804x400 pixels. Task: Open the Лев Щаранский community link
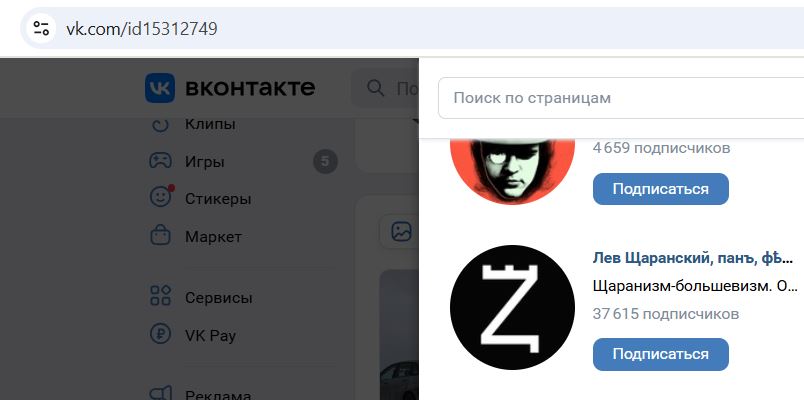(x=693, y=258)
